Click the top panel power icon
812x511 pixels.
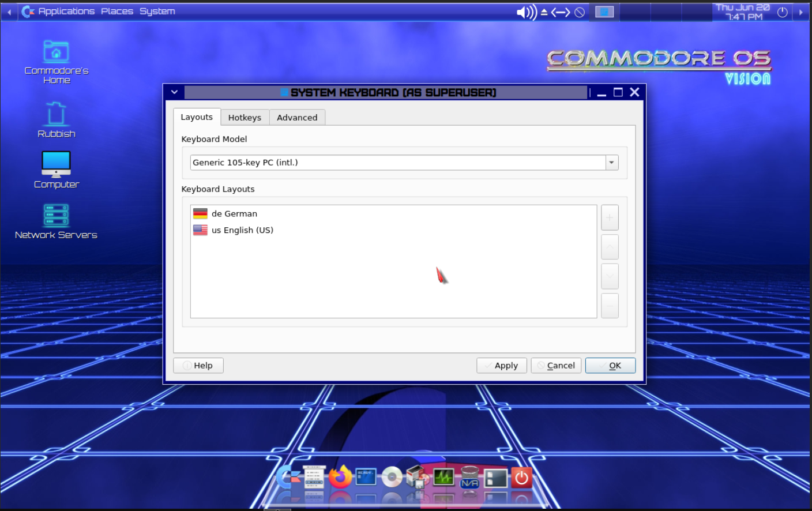coord(783,12)
